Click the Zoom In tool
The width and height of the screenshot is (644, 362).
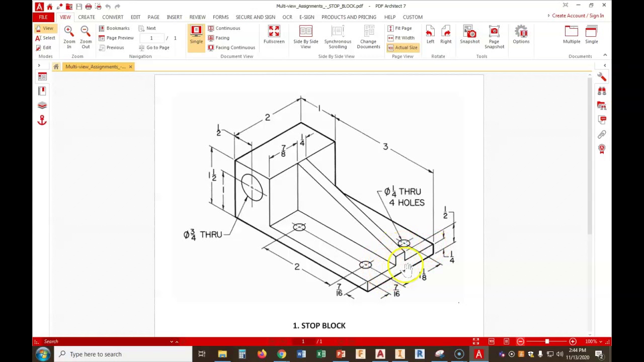click(x=69, y=37)
